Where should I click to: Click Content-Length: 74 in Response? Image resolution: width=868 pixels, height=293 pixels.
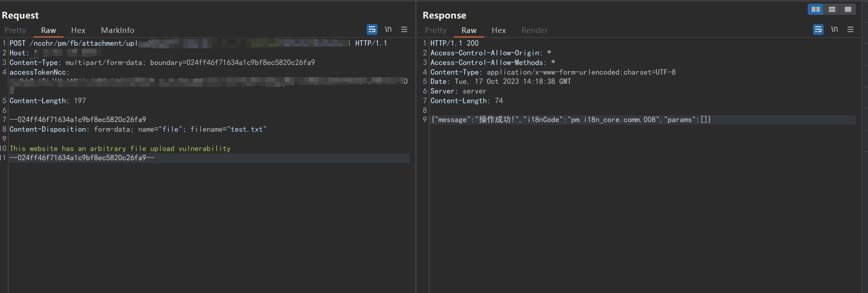(x=467, y=100)
